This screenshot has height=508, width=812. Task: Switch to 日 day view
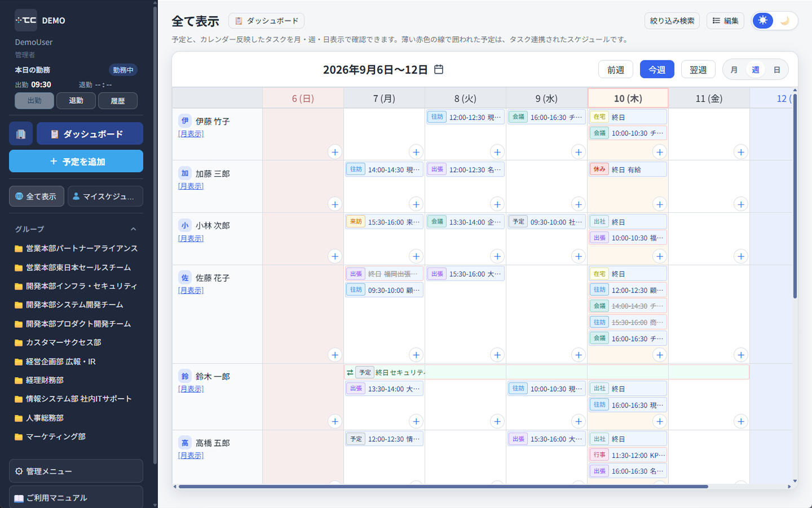pyautogui.click(x=777, y=70)
